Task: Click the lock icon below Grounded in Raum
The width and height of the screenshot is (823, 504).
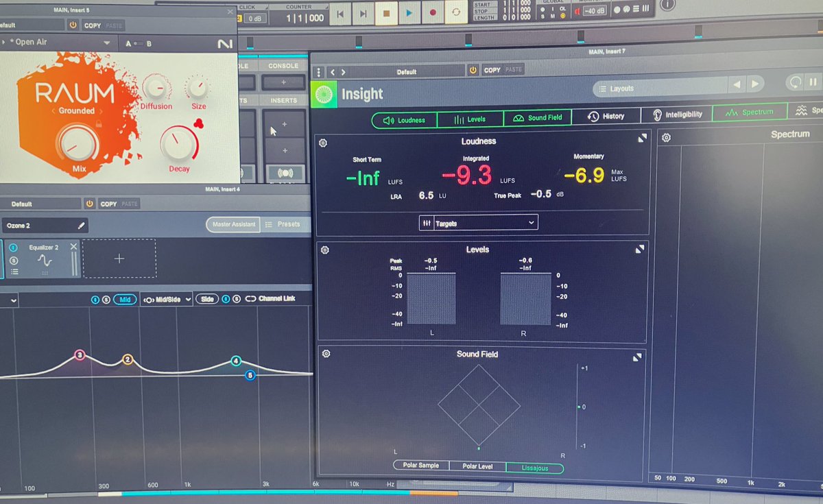Action: [x=99, y=124]
